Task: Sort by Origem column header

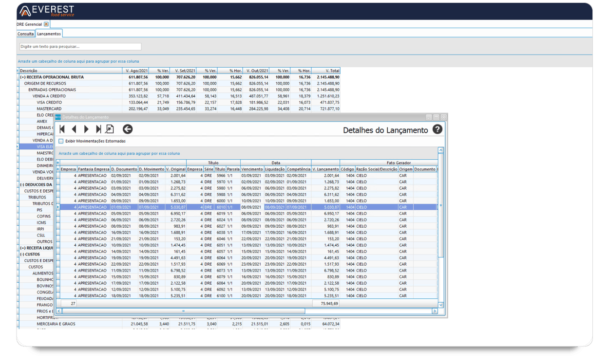Action: tap(406, 169)
